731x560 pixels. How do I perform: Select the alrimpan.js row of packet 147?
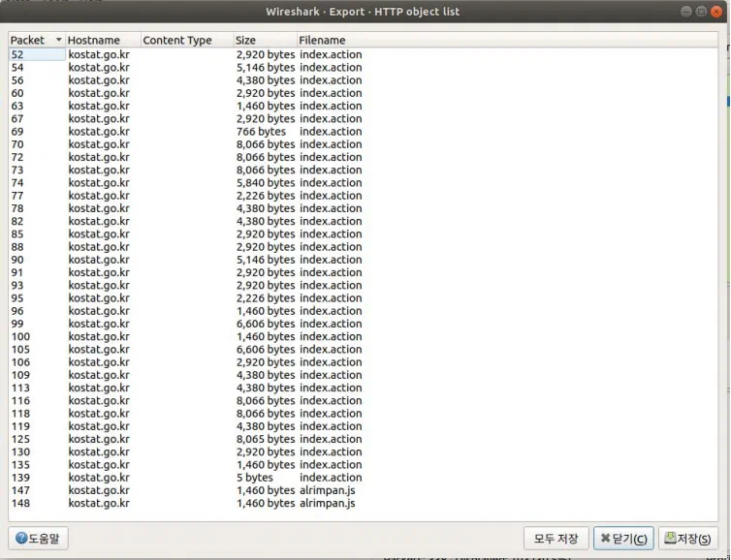pyautogui.click(x=364, y=490)
